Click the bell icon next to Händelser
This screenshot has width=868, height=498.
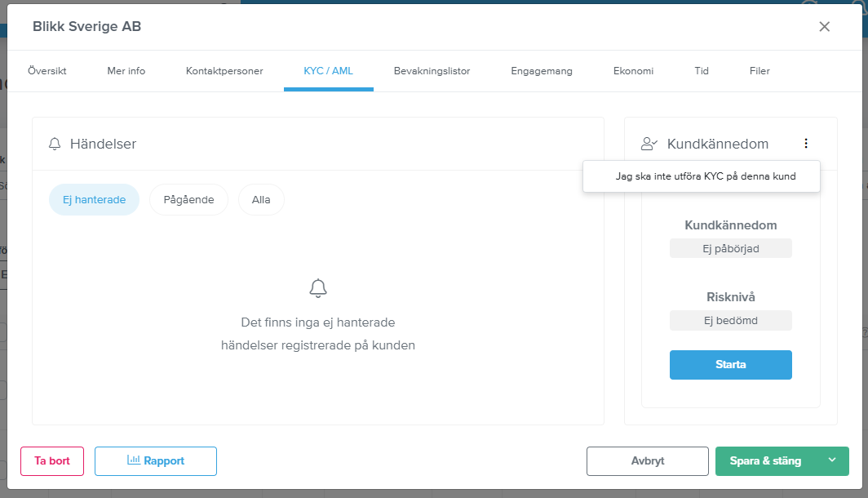coord(55,145)
